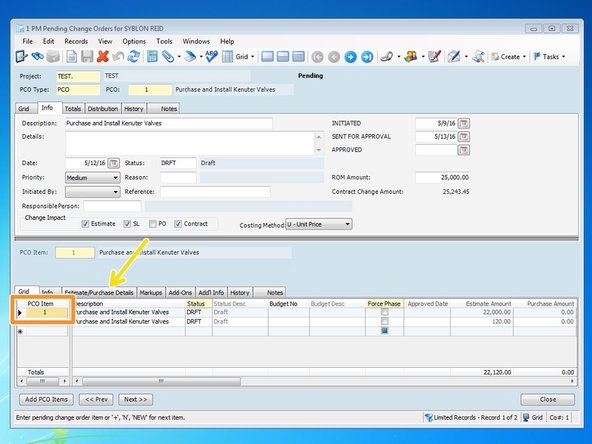The image size is (592, 444).
Task: Check Force Phase for the 120.00 row
Action: [x=384, y=321]
